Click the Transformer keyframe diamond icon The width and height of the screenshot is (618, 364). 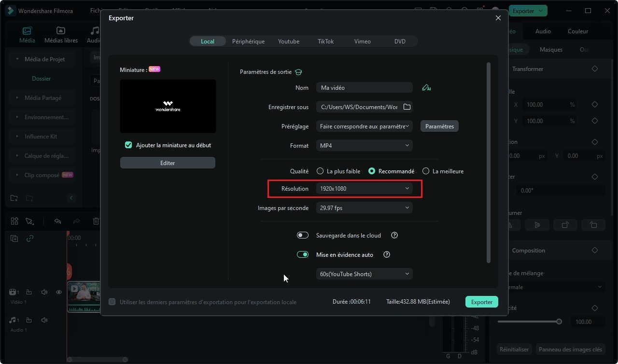pos(595,69)
